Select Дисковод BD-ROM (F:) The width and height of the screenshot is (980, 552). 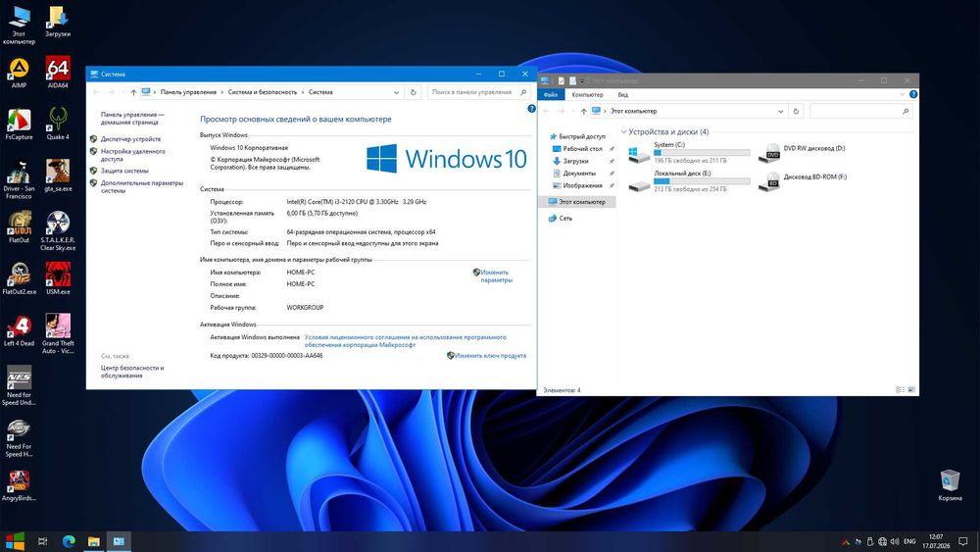[x=804, y=180]
